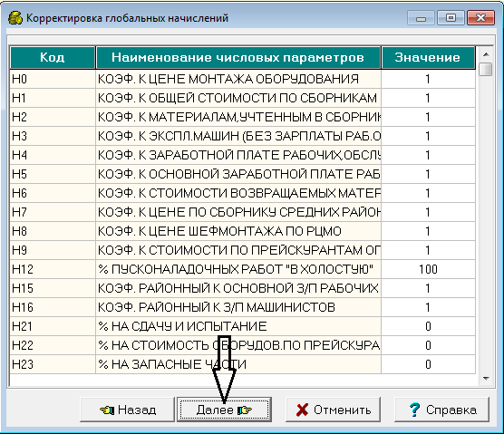Click КОЭФ. К ОСНОВНОЙ ЗАРАБОТНОЙ ПЛАТЕ name
This screenshot has width=504, height=434.
pyautogui.click(x=238, y=174)
